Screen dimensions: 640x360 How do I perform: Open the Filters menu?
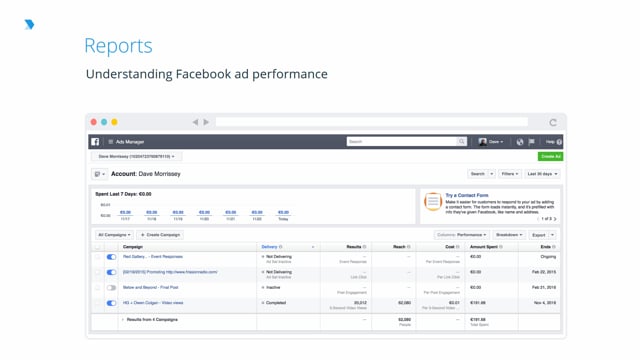tap(509, 174)
